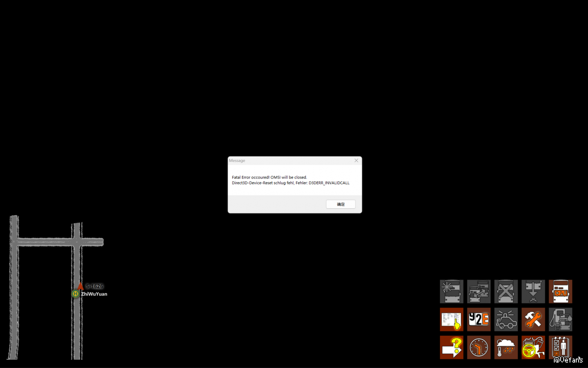Click the green H bus stop marker
Screen dimensions: 588x368
tap(76, 294)
